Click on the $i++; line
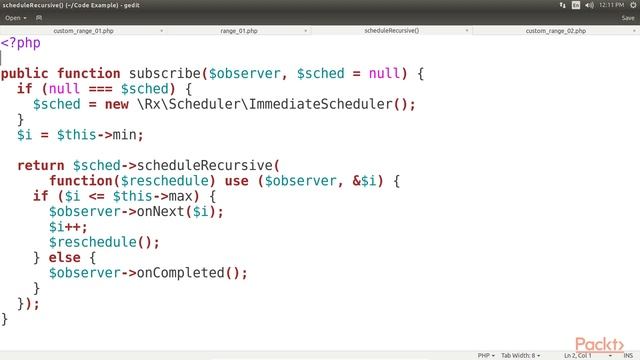 (x=68, y=227)
